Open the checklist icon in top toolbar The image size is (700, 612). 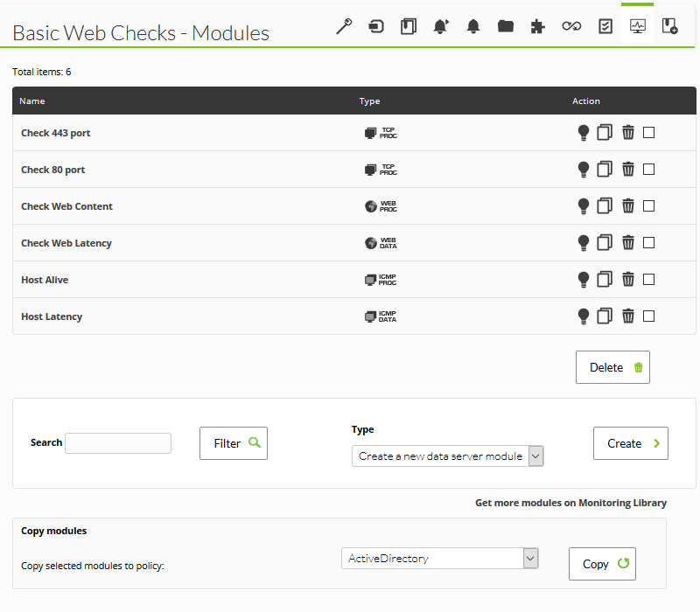click(605, 26)
